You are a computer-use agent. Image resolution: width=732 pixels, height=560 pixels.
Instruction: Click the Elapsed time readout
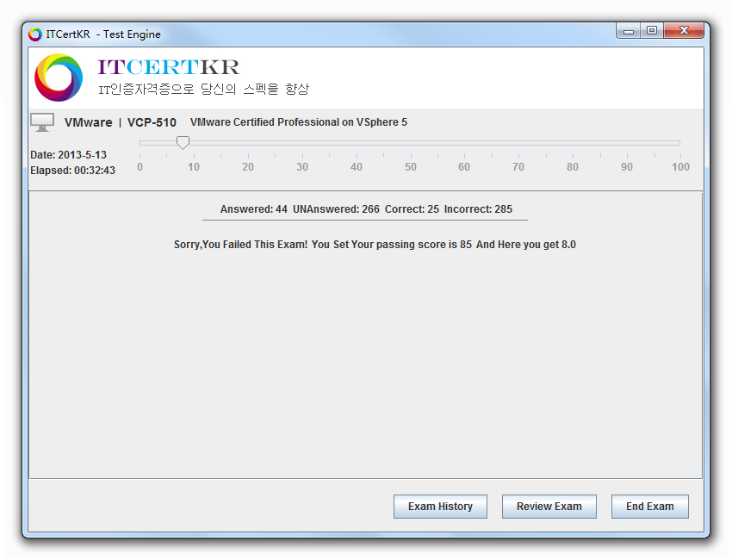pyautogui.click(x=72, y=171)
